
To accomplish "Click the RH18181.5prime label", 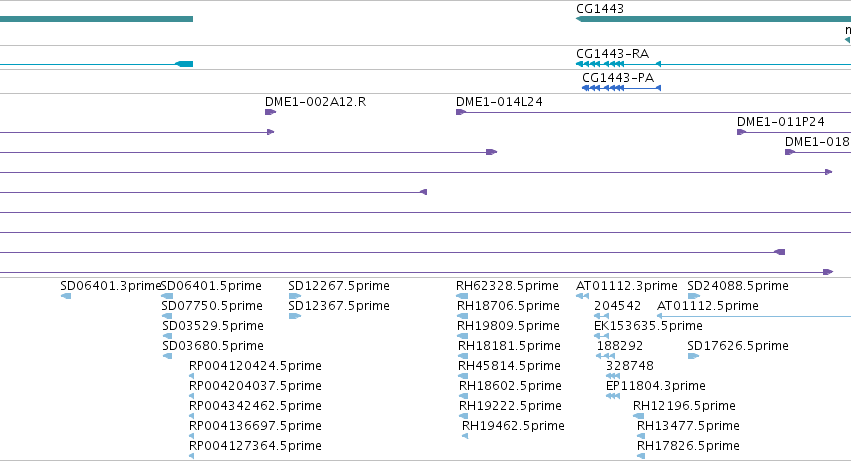I will coord(509,346).
